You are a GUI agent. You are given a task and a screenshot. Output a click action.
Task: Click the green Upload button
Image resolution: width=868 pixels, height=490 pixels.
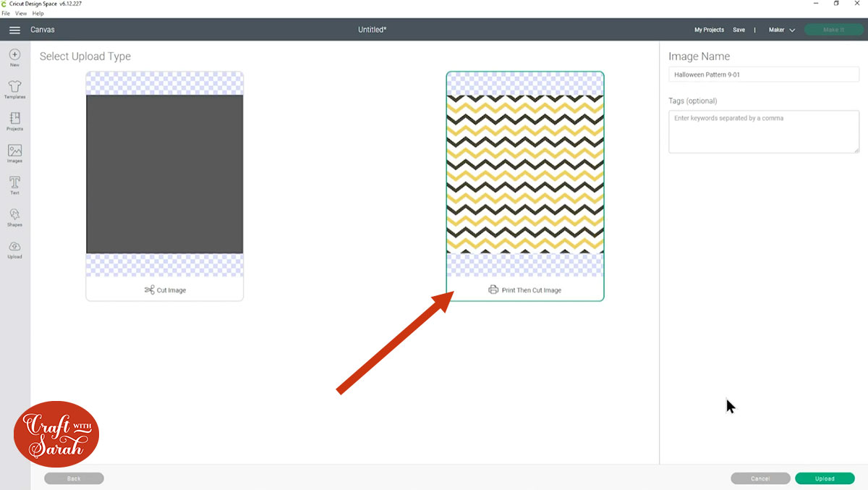pos(825,478)
